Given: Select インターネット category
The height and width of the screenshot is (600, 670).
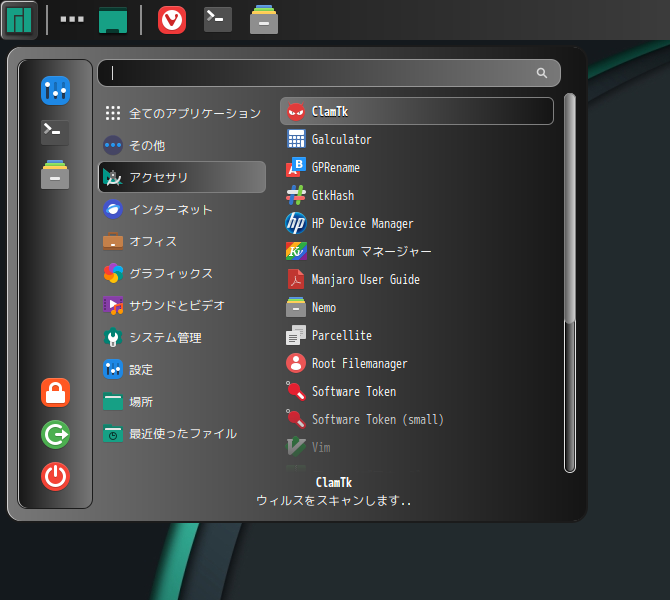Looking at the screenshot, I should (182, 209).
